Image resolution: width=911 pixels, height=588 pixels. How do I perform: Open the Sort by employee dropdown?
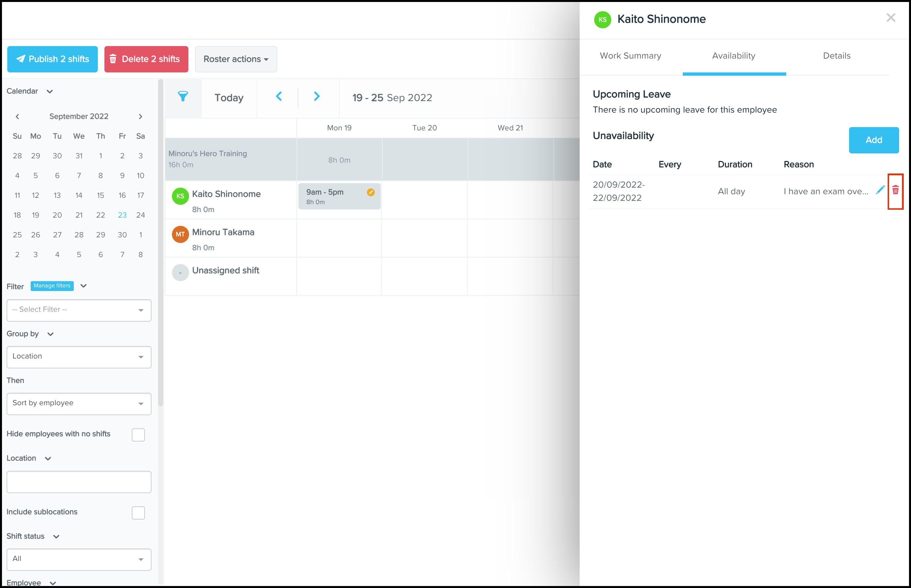coord(79,404)
